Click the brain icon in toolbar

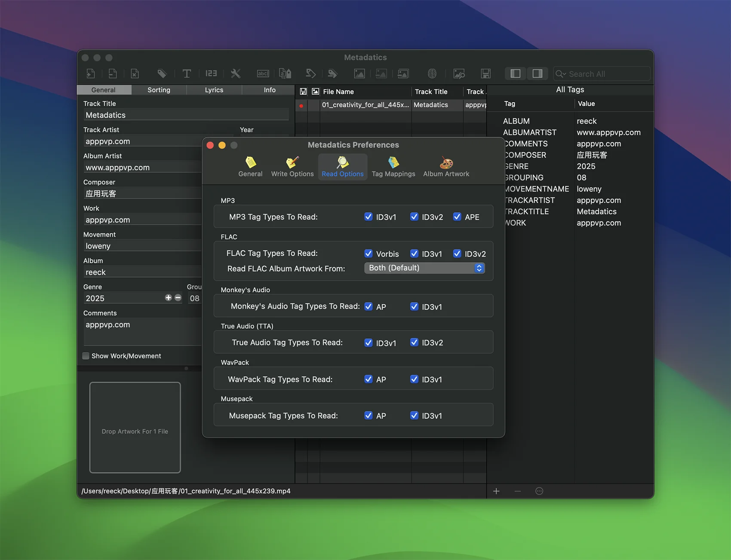(x=432, y=73)
